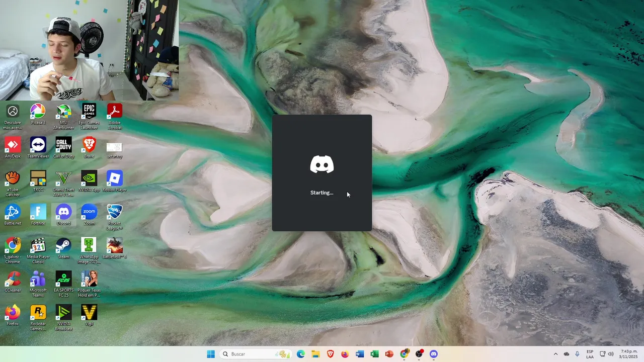
Task: Open Firefox from the taskbar
Action: tap(345, 354)
